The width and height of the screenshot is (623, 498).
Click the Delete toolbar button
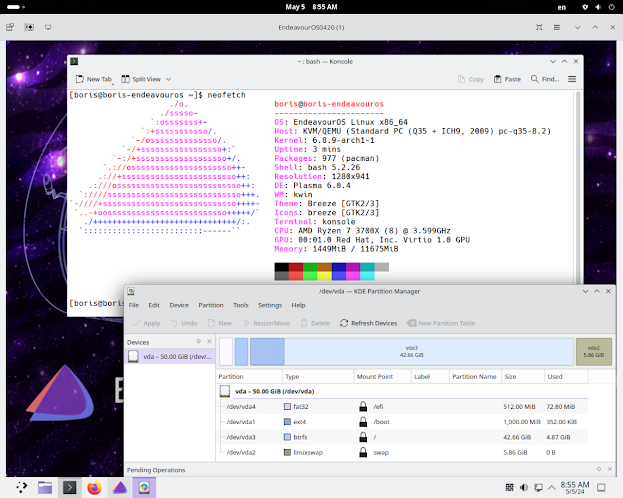(315, 323)
